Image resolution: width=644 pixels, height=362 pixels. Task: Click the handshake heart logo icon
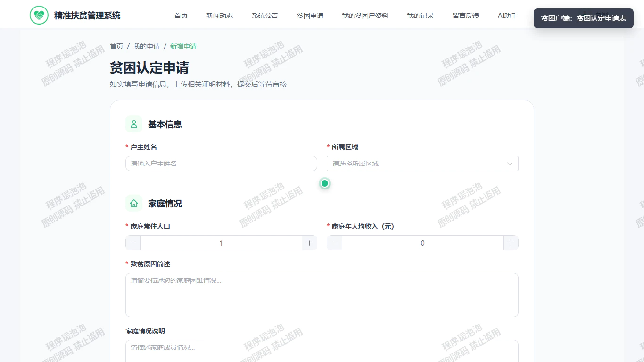point(39,15)
